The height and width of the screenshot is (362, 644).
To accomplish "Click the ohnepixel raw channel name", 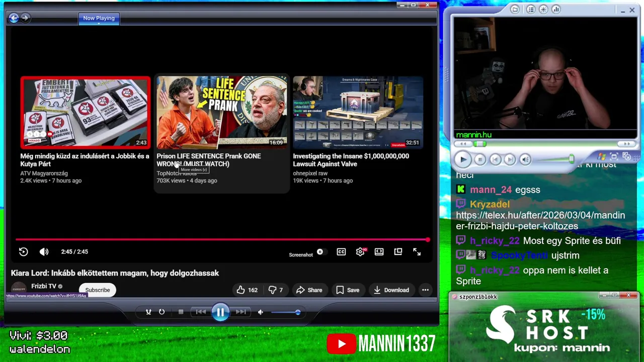I will point(310,173).
